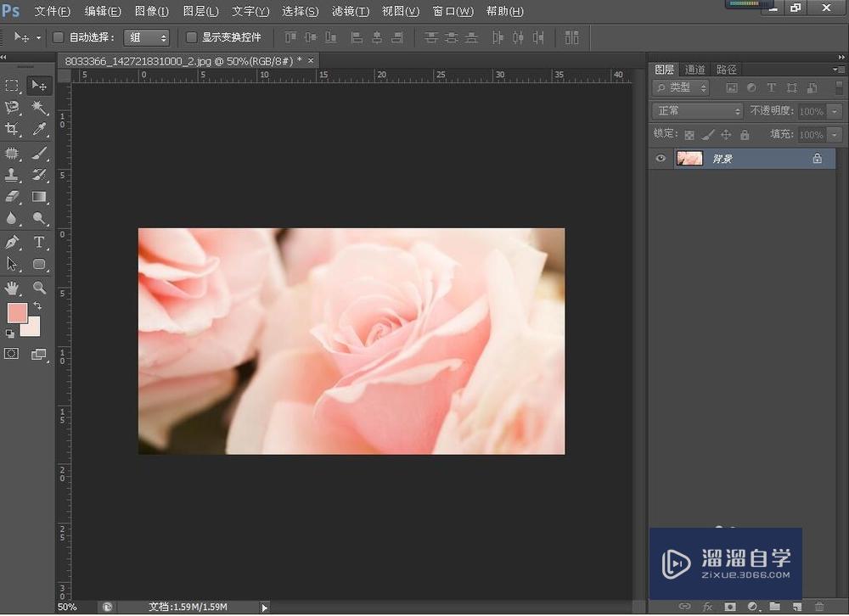
Task: Select the Brush tool
Action: [x=39, y=153]
